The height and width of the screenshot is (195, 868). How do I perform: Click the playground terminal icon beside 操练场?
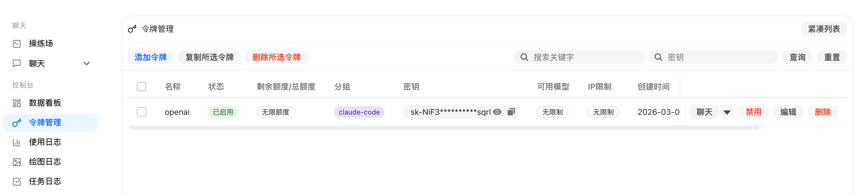pos(16,44)
